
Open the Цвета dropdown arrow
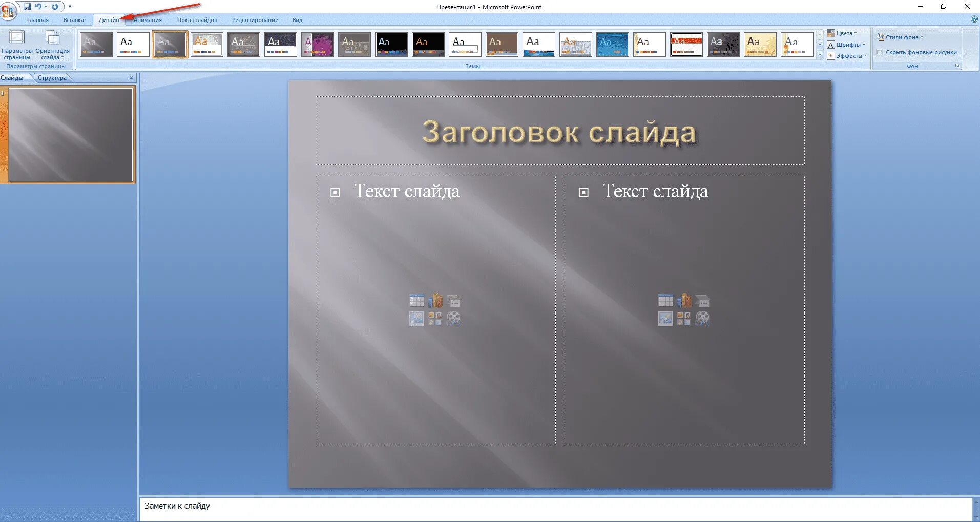point(856,33)
